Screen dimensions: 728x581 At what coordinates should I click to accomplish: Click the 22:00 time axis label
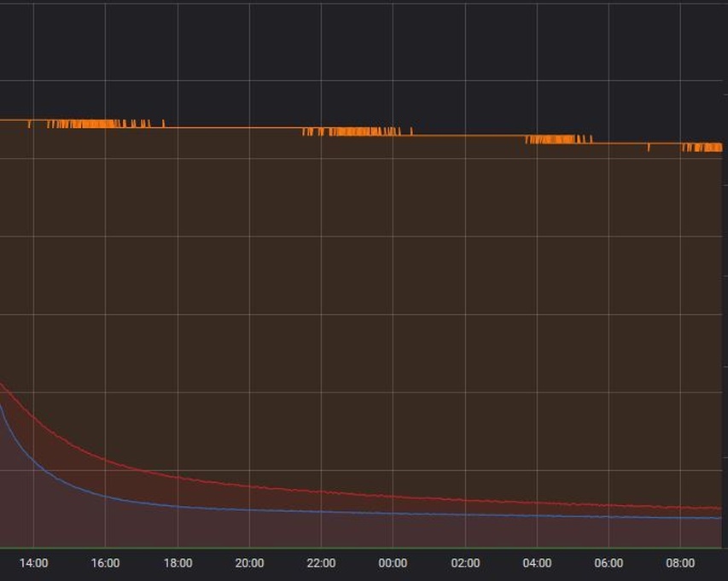pyautogui.click(x=321, y=563)
